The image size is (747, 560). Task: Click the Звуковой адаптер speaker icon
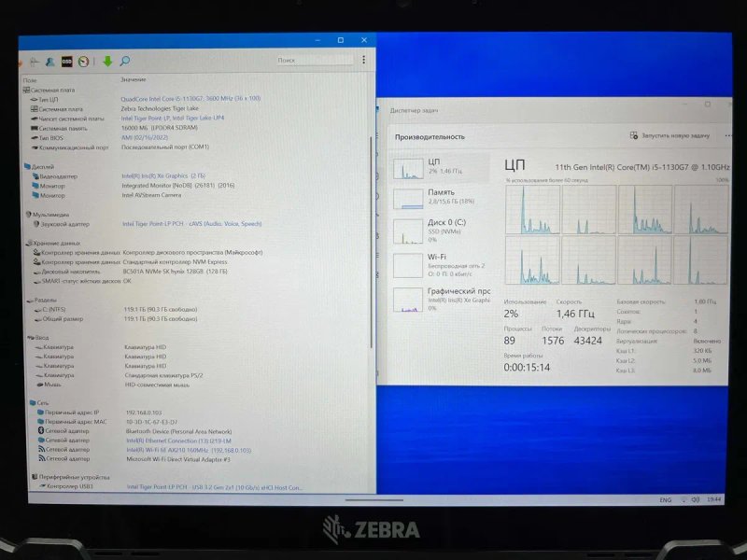(x=35, y=224)
